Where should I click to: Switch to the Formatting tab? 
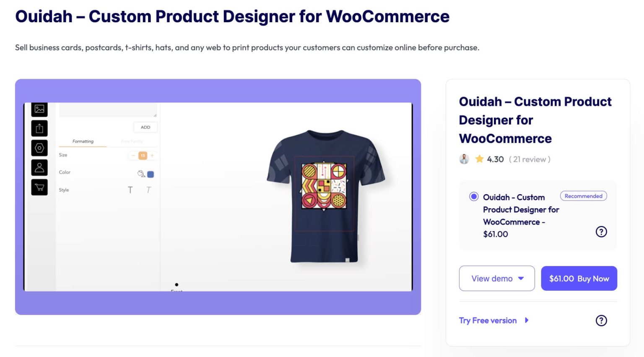click(x=83, y=141)
